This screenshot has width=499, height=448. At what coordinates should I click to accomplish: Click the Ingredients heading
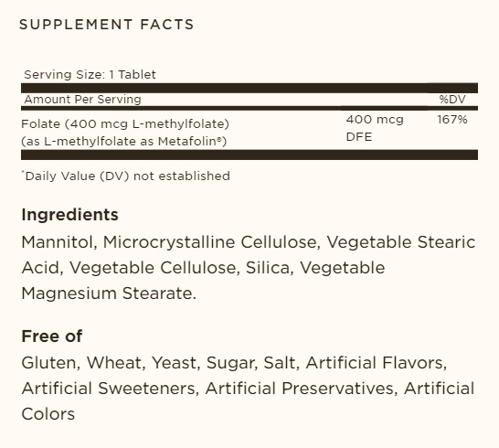(69, 215)
